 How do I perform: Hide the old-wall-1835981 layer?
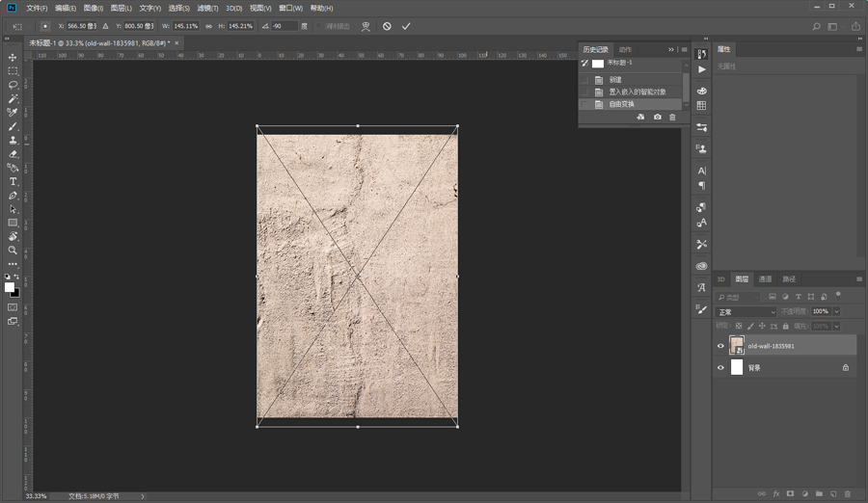click(x=720, y=346)
